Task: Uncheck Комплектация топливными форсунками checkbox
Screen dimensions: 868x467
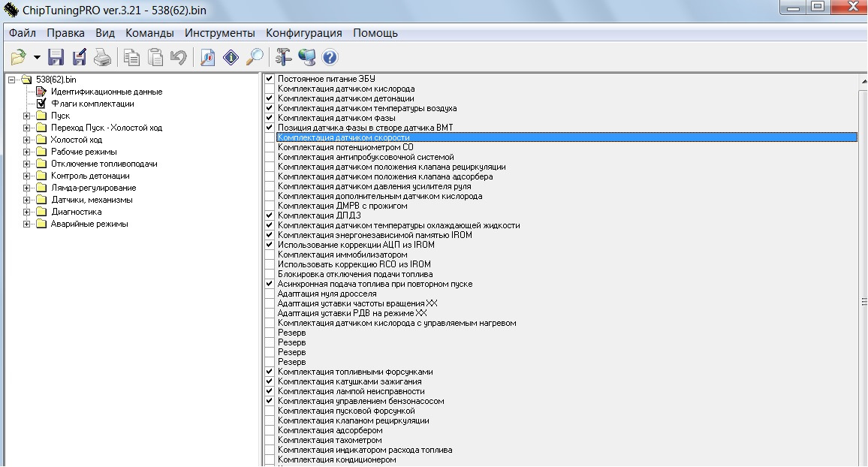Action: (270, 372)
